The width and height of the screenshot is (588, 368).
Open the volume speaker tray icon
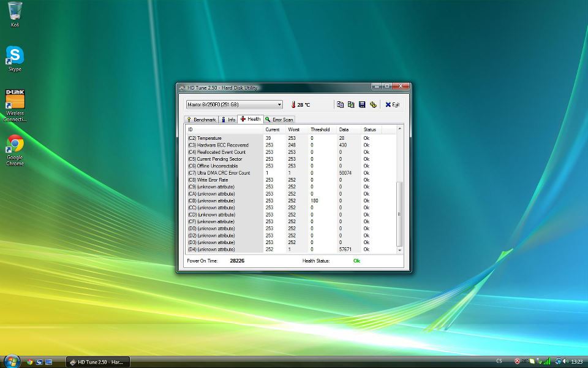click(x=565, y=361)
